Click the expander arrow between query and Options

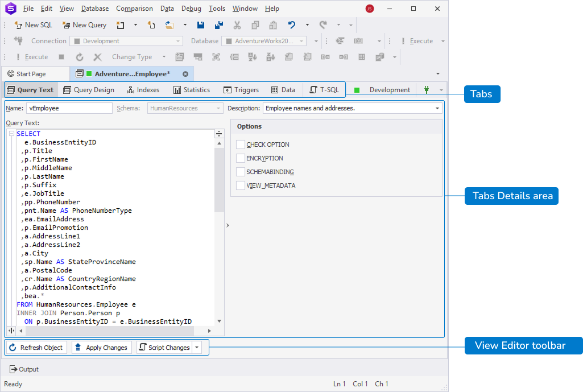coord(228,225)
